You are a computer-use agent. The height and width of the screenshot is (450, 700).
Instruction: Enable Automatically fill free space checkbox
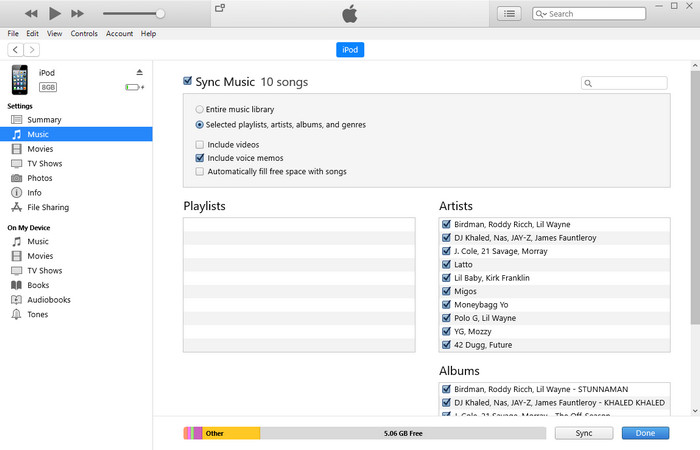click(200, 171)
